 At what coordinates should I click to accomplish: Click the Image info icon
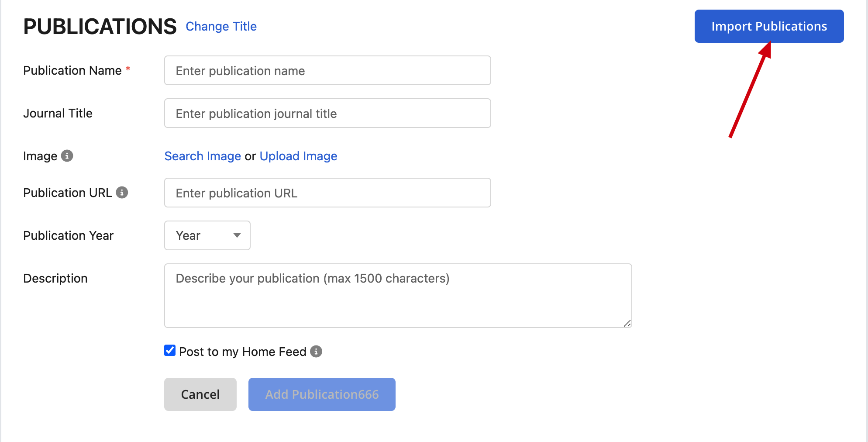point(67,156)
